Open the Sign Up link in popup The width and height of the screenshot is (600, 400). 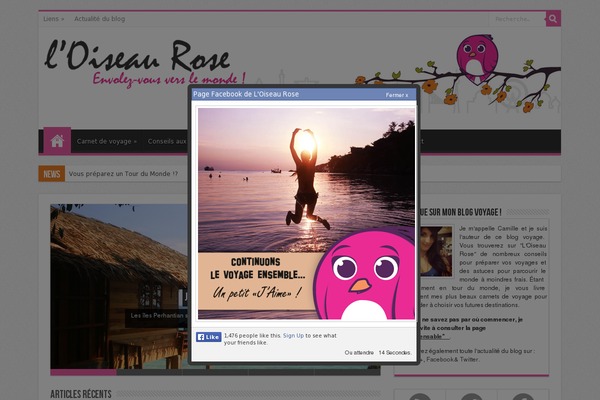pos(293,335)
